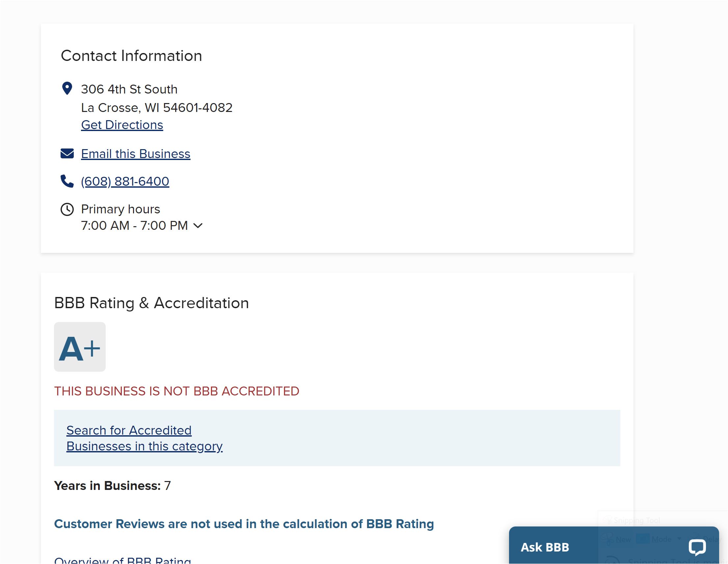Image resolution: width=728 pixels, height=564 pixels.
Task: Click the BBB Rating & Accreditation heading
Action: [151, 303]
